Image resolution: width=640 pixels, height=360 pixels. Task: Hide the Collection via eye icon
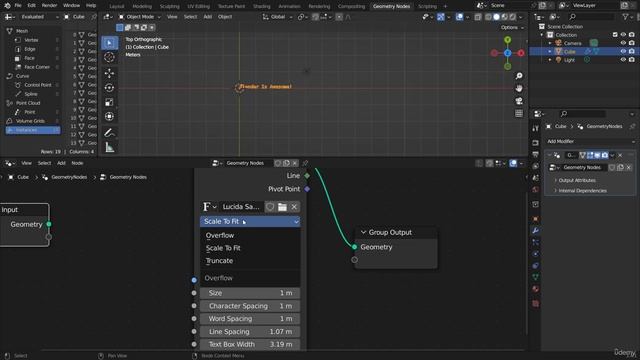(623, 35)
